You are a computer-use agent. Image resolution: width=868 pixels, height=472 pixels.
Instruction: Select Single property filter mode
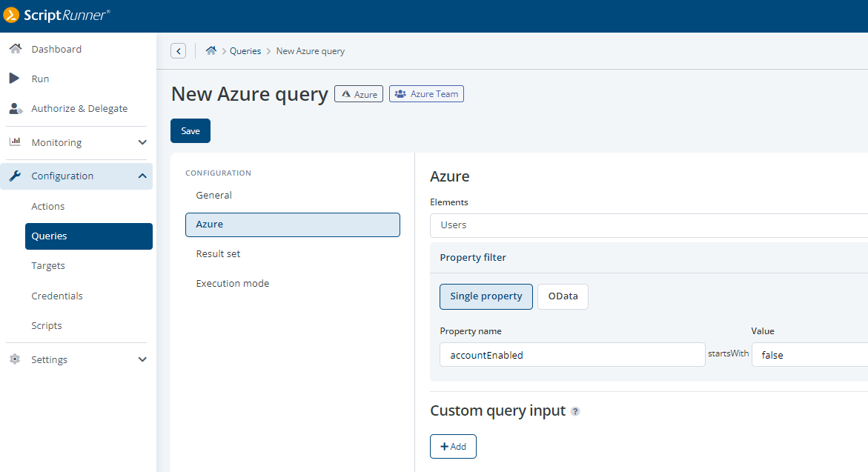point(486,296)
